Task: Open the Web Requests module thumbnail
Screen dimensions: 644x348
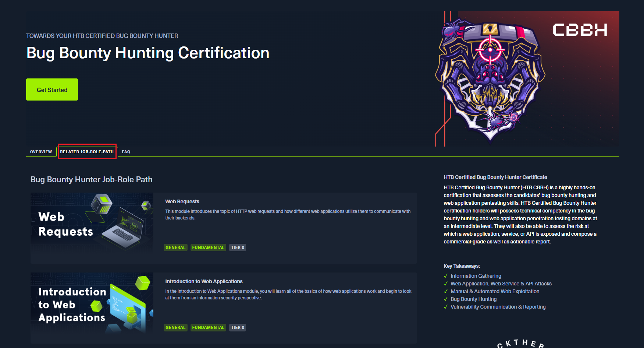Action: (92, 222)
